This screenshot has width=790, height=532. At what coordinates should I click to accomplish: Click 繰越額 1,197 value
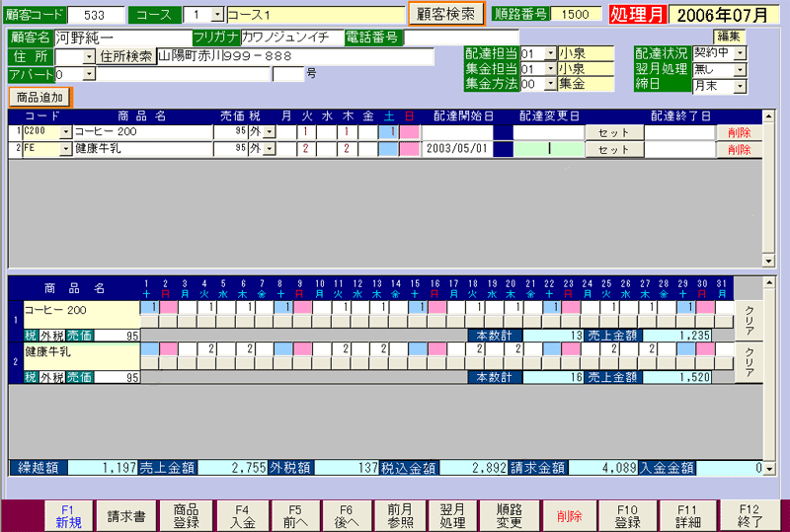coord(103,468)
